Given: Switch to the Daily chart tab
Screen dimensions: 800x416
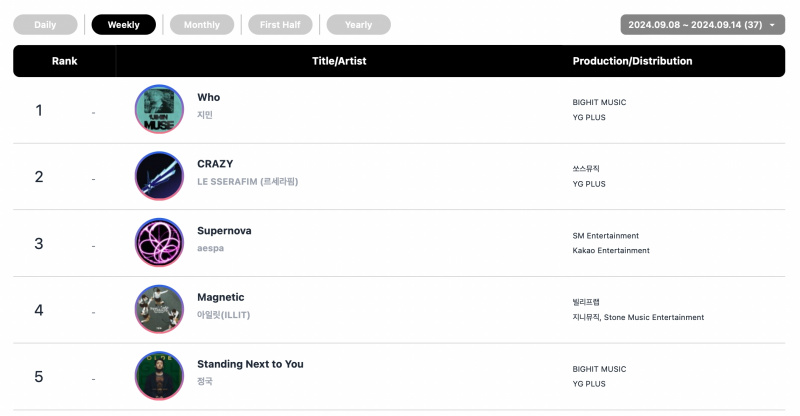Looking at the screenshot, I should (45, 25).
